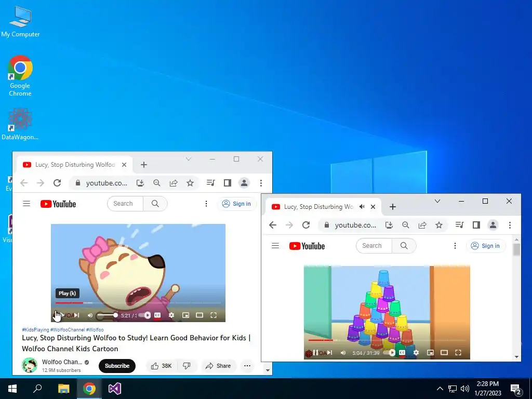Open the My Computer desktop icon
This screenshot has width=532, height=399.
[20, 21]
